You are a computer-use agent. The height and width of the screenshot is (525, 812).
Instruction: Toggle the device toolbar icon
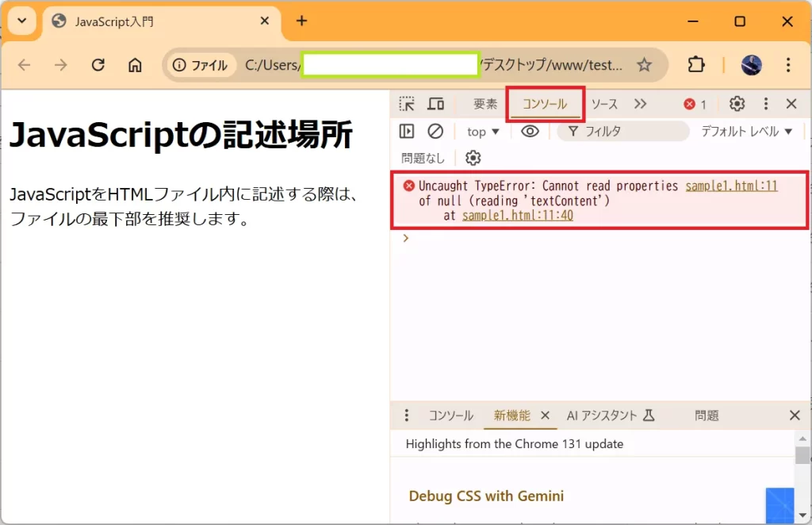(435, 104)
